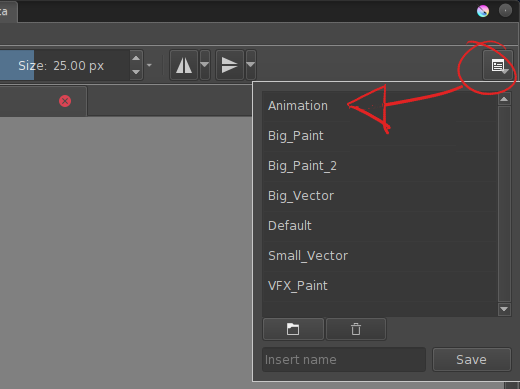
Task: Open the workspace chooser icon
Action: [498, 65]
